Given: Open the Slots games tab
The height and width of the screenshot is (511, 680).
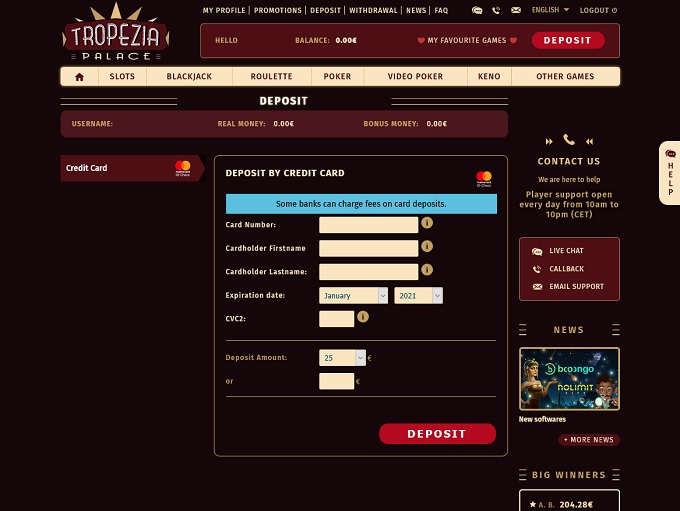Looking at the screenshot, I should pyautogui.click(x=122, y=76).
